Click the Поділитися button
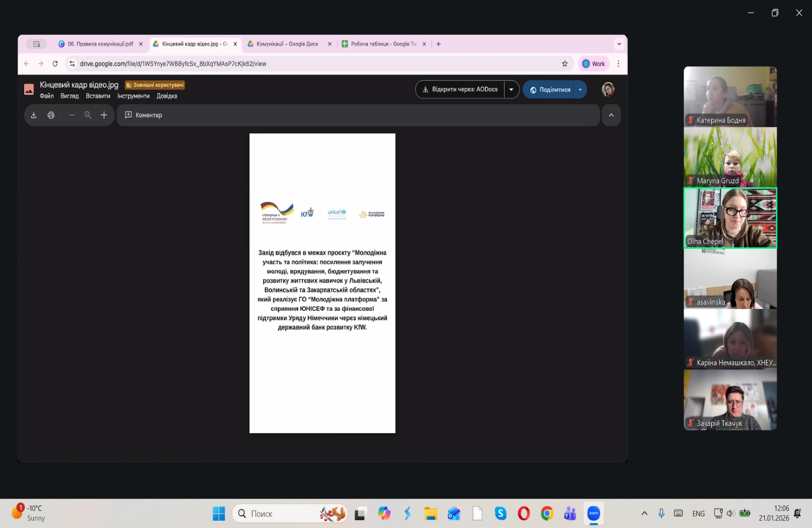 [549, 90]
